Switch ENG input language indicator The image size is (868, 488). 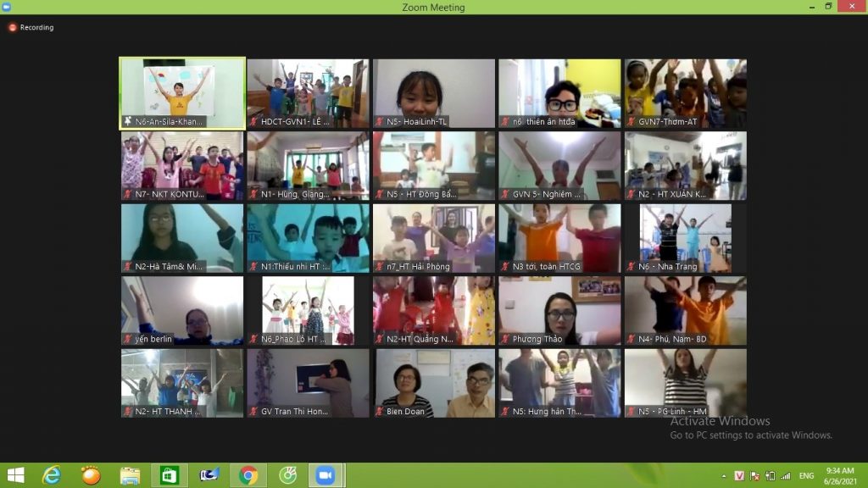807,476
